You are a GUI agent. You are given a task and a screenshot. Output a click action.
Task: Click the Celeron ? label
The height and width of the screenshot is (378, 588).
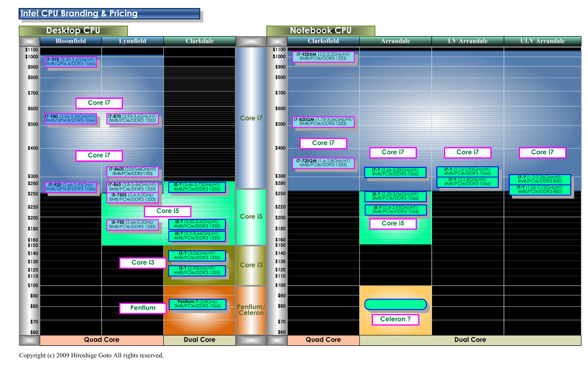395,319
